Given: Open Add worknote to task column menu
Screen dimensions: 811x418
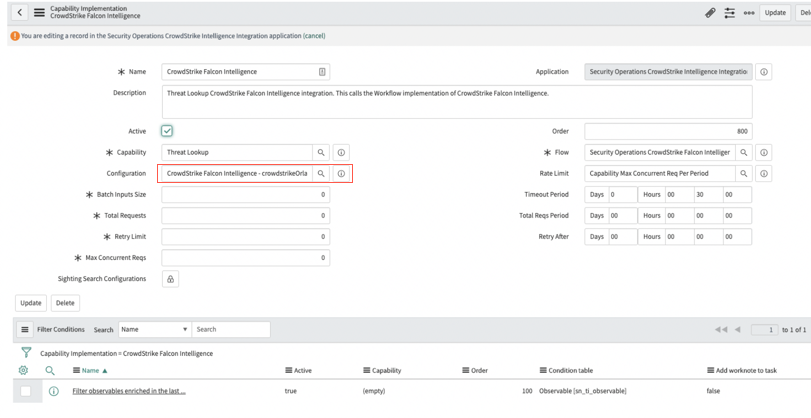Looking at the screenshot, I should [710, 370].
